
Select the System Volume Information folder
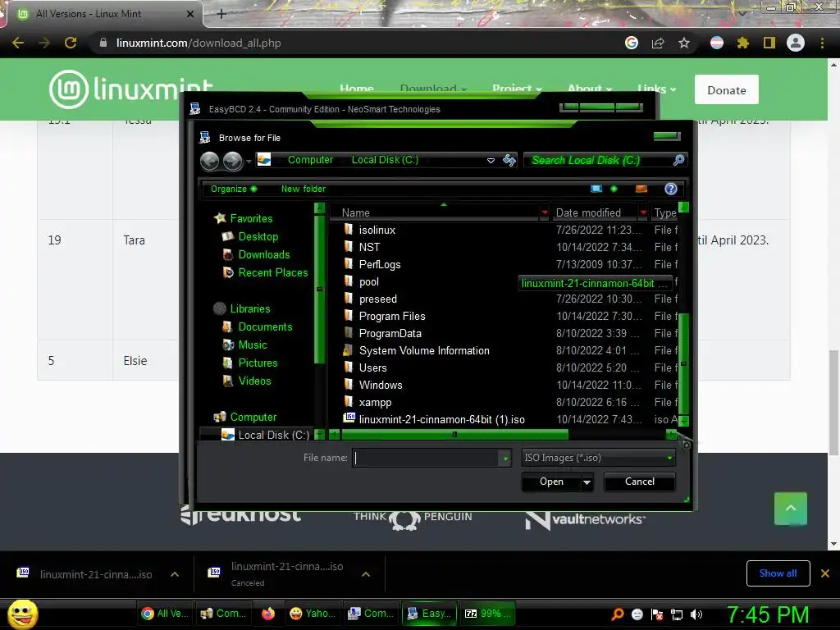(x=424, y=350)
